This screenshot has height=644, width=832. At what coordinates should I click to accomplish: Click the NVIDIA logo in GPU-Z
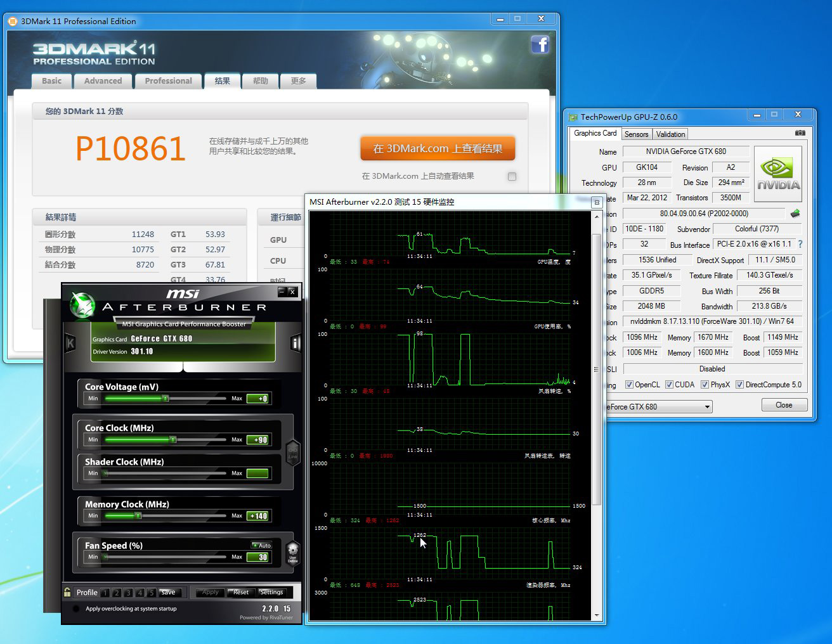(x=778, y=174)
